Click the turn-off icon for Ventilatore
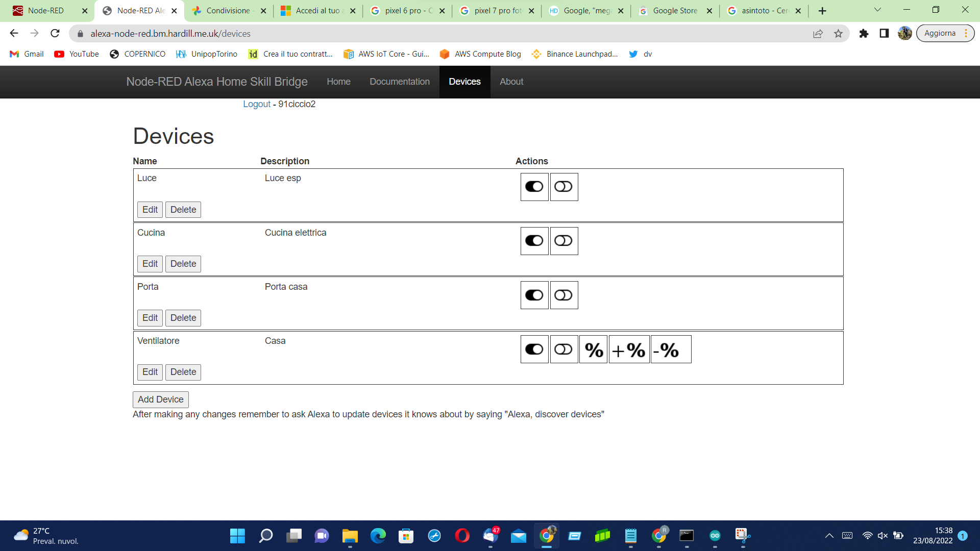 [x=563, y=349]
